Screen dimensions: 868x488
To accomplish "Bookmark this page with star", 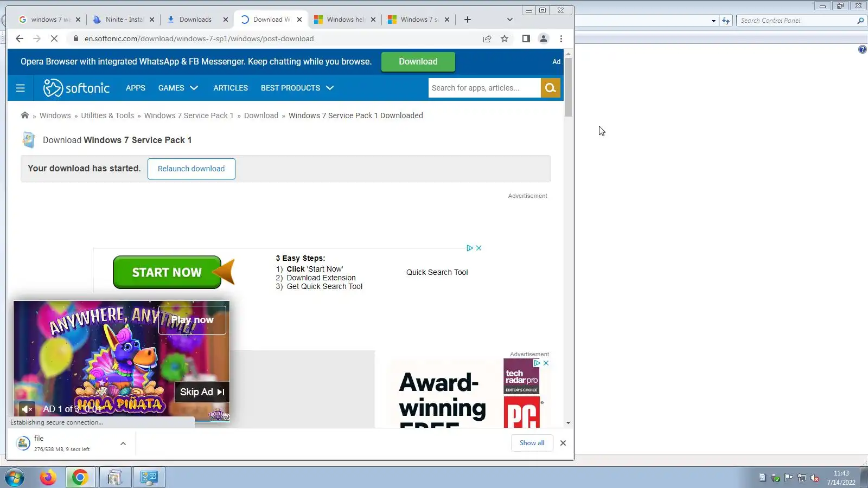I will click(x=505, y=38).
